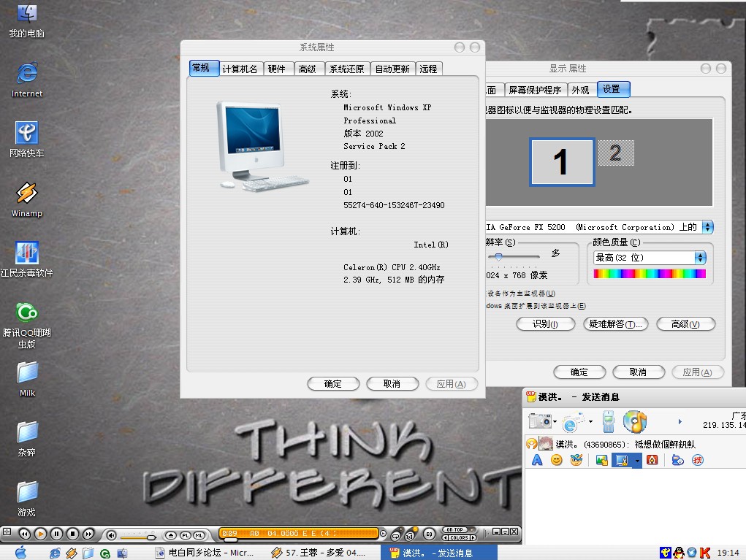Screen dimensions: 746x560
Task: Click the screen resolution slider handle
Action: [498, 256]
